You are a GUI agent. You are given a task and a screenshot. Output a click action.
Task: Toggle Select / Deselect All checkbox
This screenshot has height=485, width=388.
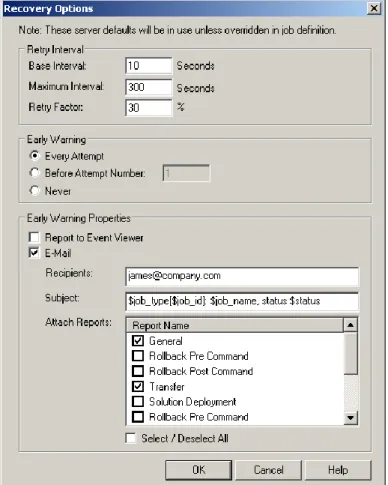(x=131, y=438)
